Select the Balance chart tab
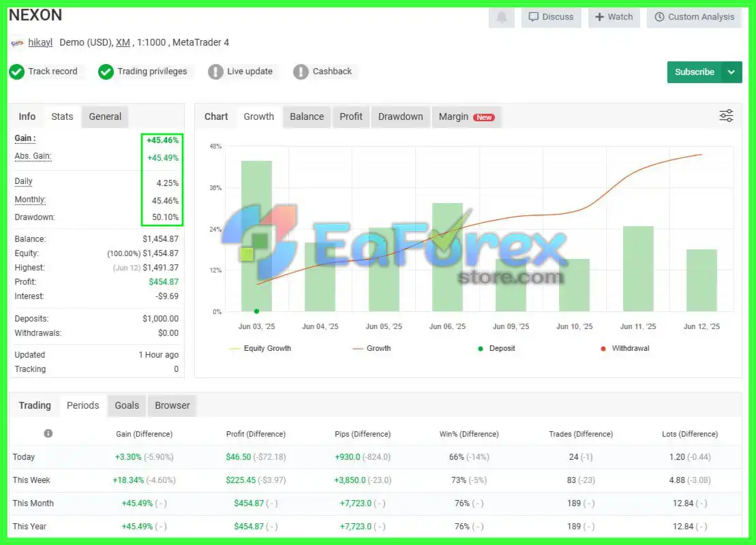 [307, 116]
